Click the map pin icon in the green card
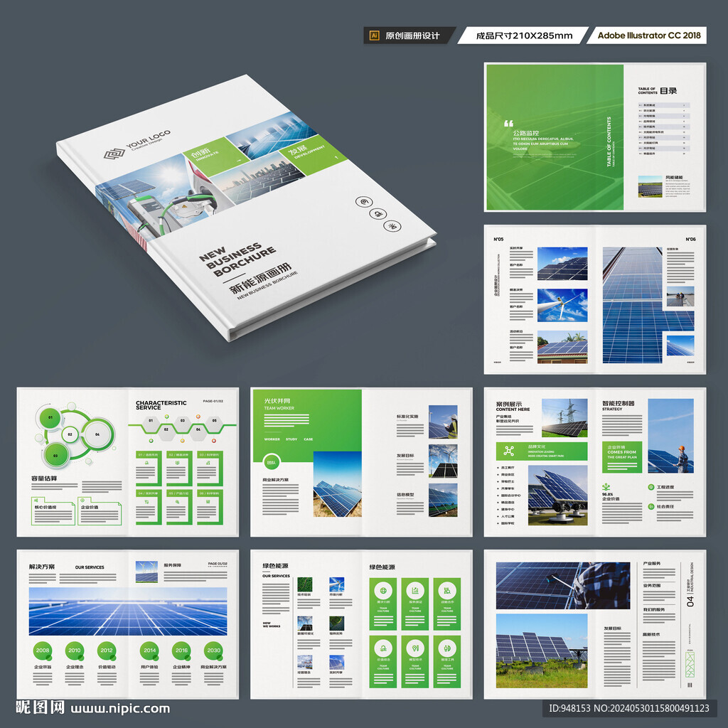The image size is (728, 728). click(415, 648)
